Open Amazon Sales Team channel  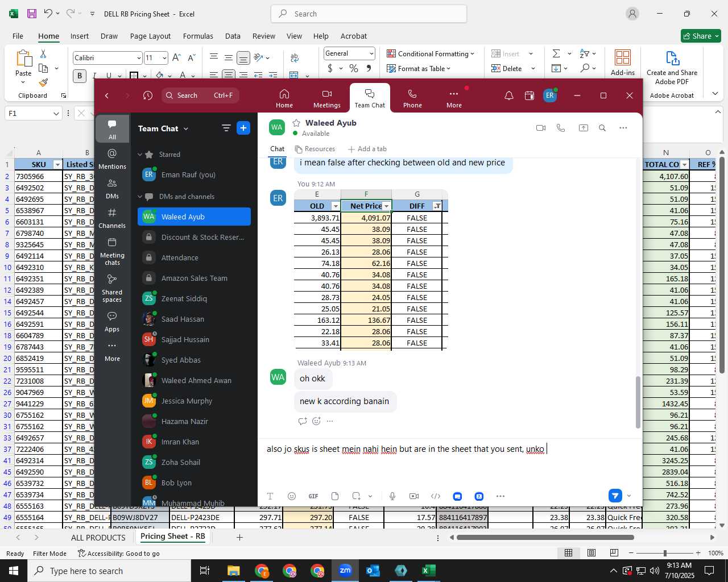[194, 278]
